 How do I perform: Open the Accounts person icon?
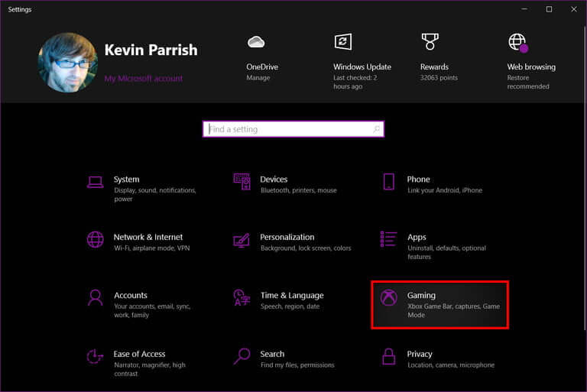tap(95, 298)
